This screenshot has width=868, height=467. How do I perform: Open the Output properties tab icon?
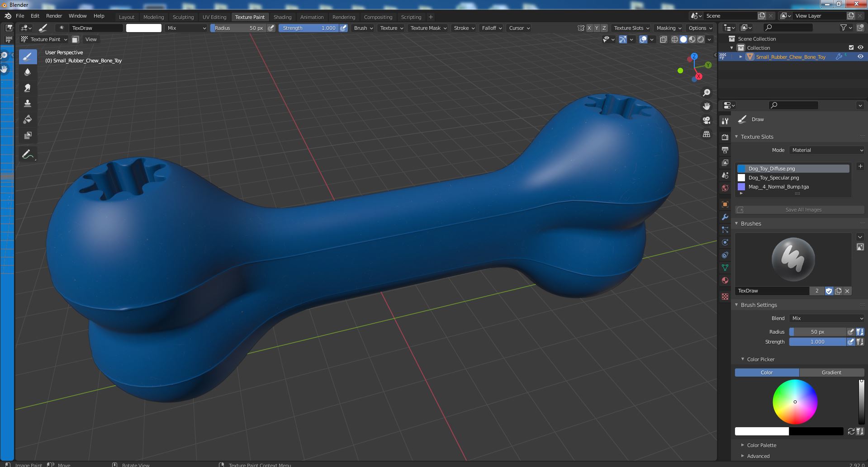point(725,150)
